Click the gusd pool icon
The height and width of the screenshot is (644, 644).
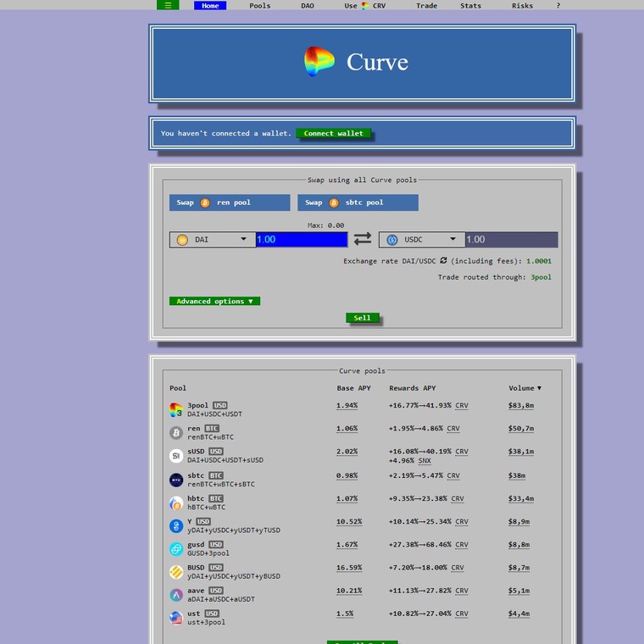tap(176, 549)
